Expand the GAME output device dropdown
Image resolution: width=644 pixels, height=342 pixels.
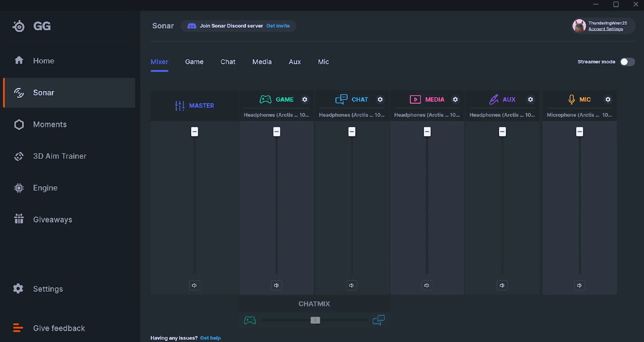tap(276, 115)
